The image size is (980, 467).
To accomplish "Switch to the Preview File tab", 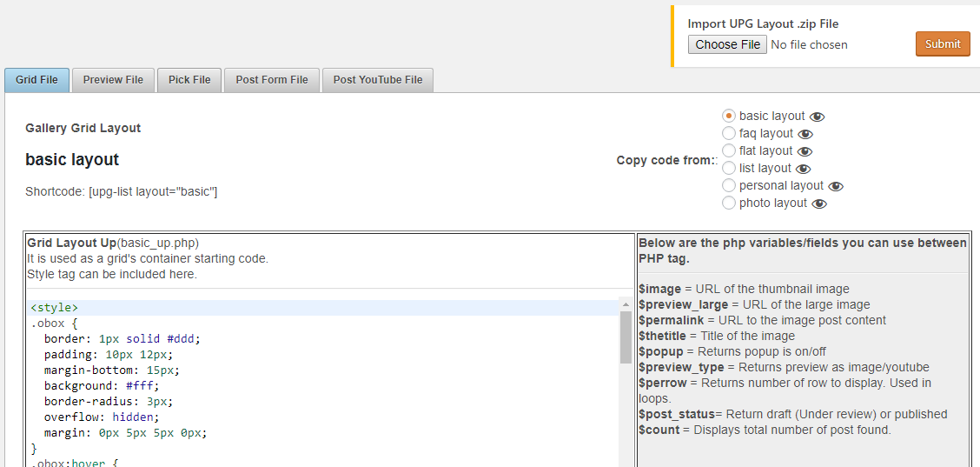I will coord(113,80).
